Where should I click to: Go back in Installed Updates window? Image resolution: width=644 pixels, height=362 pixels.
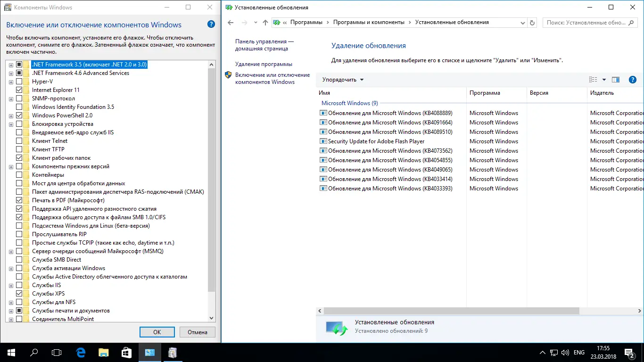coord(231,22)
